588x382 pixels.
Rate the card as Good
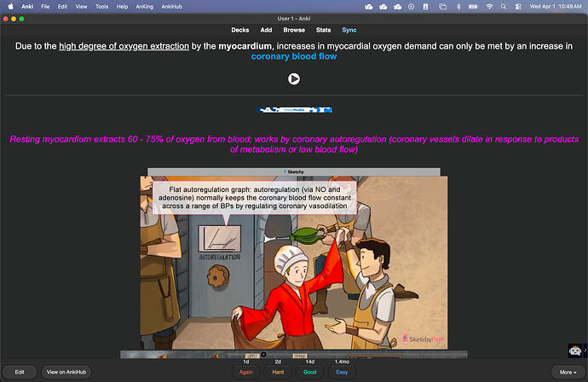[309, 372]
